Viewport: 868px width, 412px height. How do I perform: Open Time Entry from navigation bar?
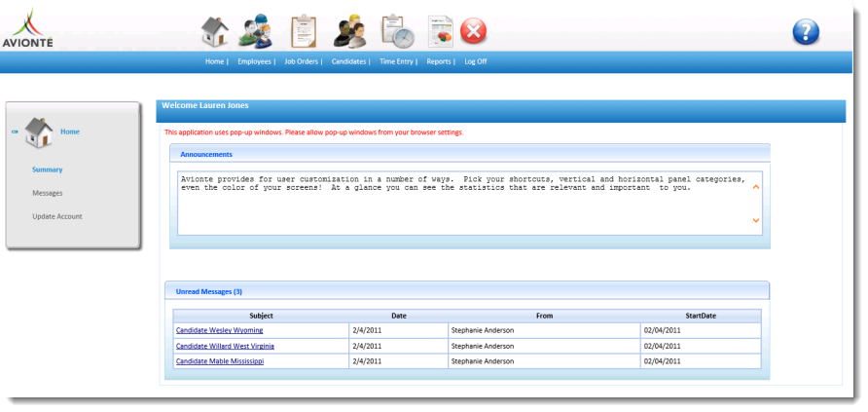pyautogui.click(x=396, y=61)
